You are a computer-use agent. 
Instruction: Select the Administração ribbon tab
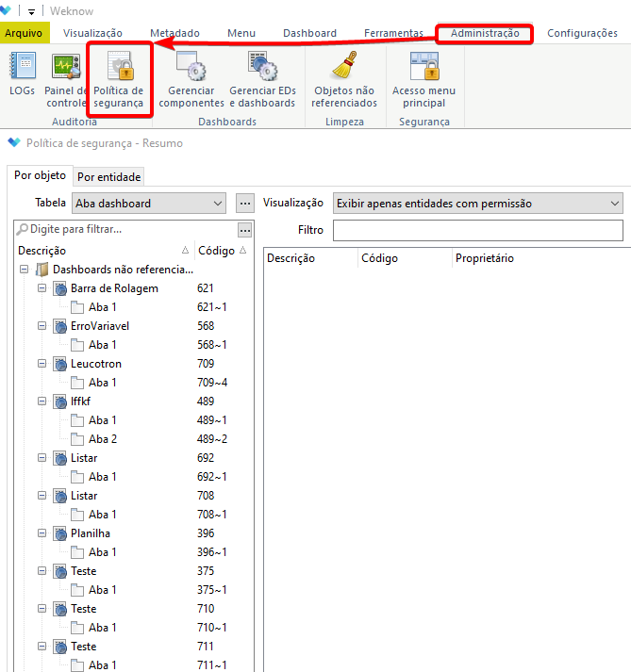(x=485, y=33)
